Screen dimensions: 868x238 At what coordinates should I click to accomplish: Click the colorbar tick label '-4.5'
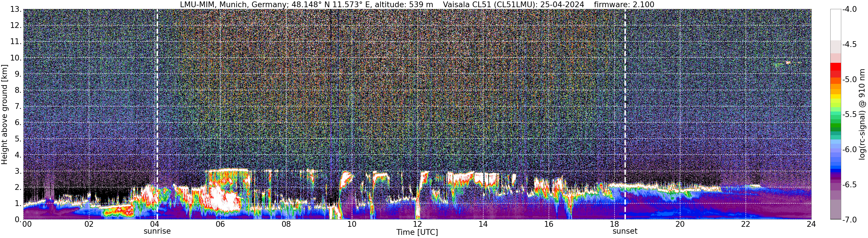pos(849,44)
